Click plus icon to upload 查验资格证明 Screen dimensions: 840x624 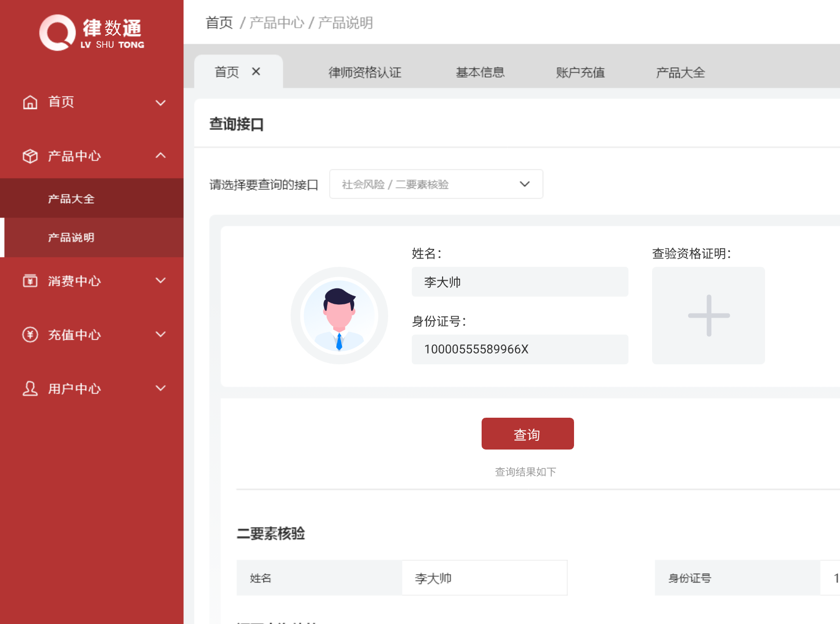[x=708, y=316]
